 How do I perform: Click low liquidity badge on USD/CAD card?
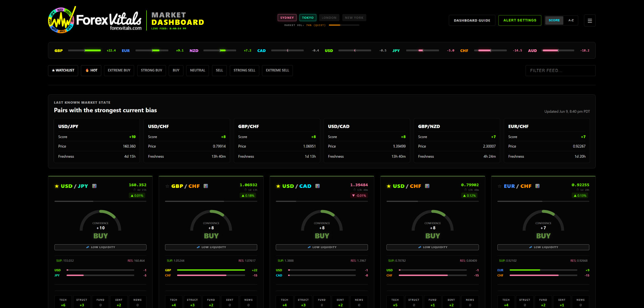322,247
